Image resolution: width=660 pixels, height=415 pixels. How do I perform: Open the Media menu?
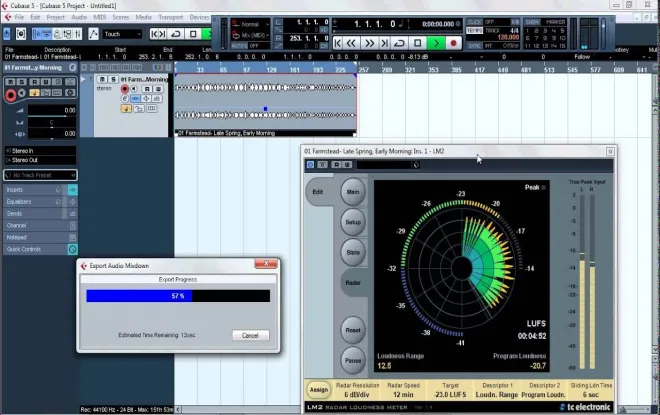144,17
